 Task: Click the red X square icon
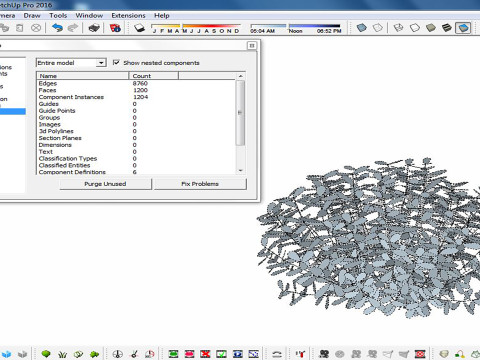(205, 354)
